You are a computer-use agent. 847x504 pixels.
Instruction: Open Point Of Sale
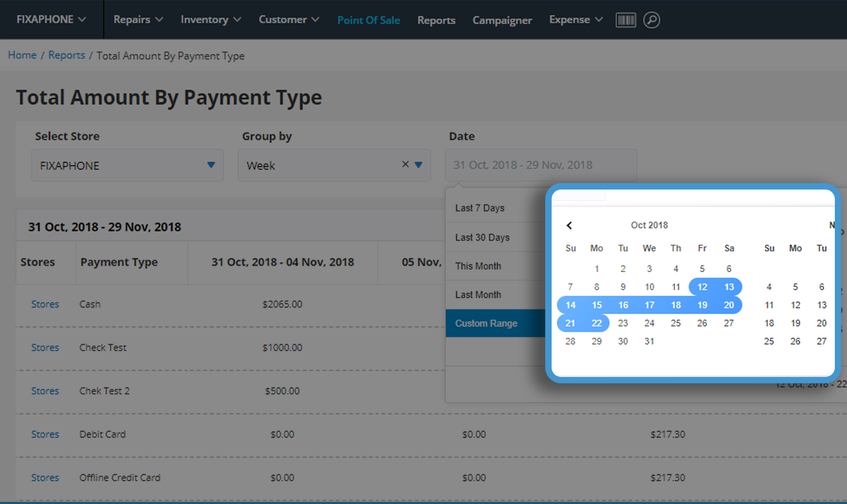[x=368, y=20]
